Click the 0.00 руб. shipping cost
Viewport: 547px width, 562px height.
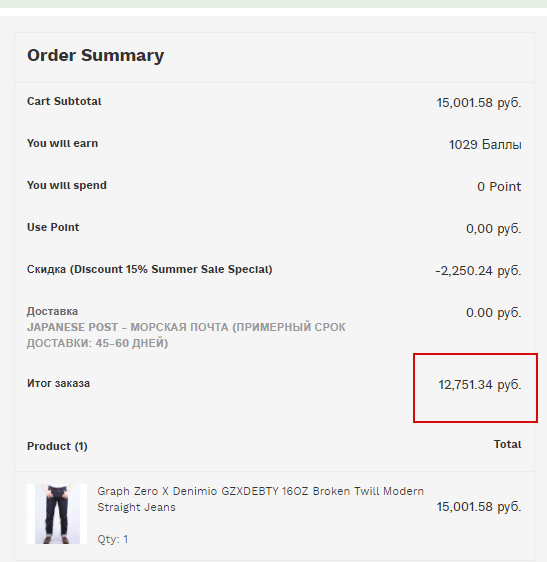tap(494, 313)
